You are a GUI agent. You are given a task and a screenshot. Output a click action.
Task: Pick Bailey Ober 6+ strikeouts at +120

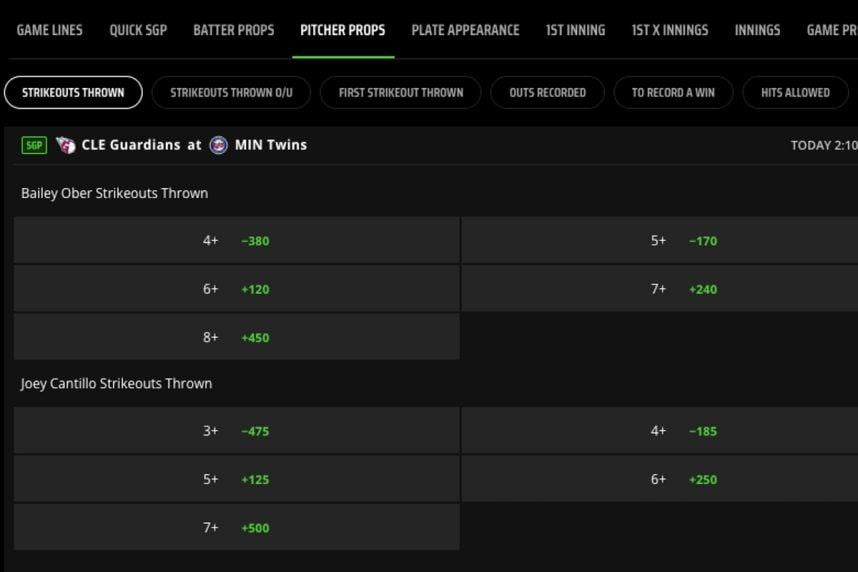coord(236,288)
